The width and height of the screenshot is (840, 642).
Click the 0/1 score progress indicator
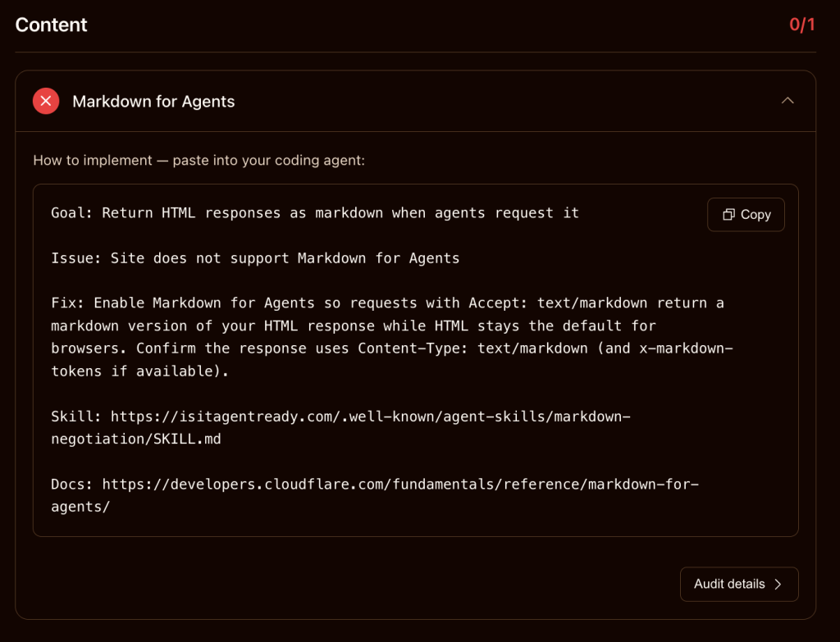coord(801,25)
